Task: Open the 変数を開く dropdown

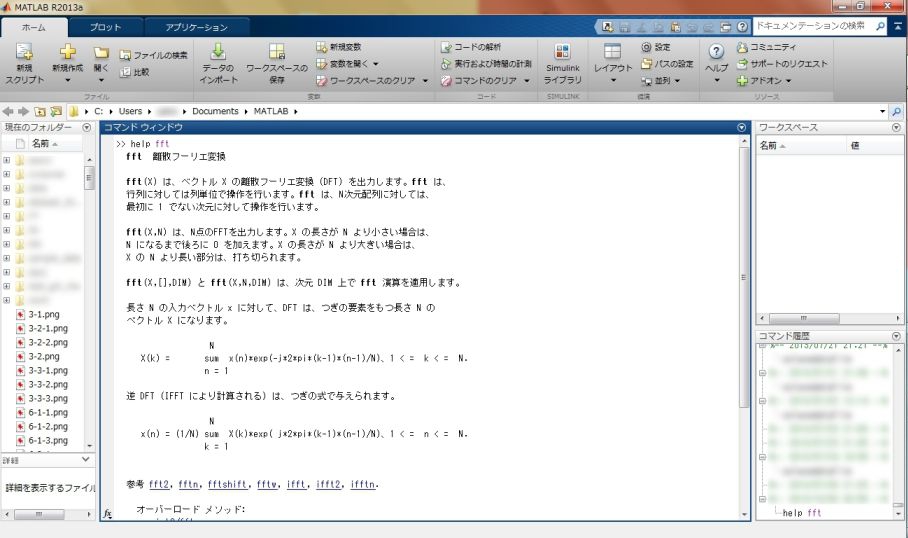Action: pyautogui.click(x=375, y=64)
